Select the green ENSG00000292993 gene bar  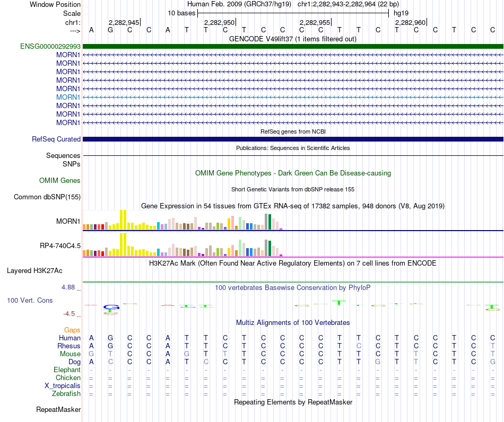click(293, 46)
